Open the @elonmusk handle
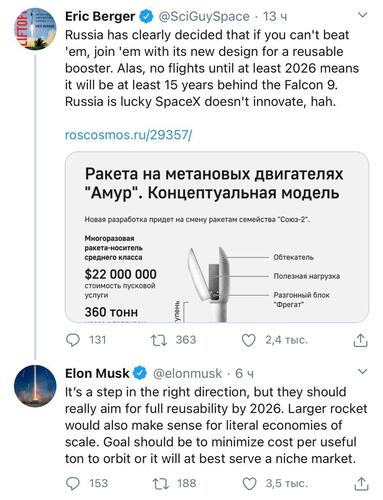 pos(187,373)
